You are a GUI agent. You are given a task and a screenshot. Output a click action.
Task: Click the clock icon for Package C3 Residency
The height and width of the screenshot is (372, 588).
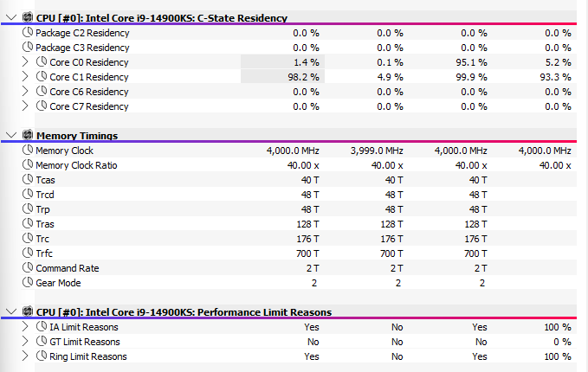coord(28,47)
